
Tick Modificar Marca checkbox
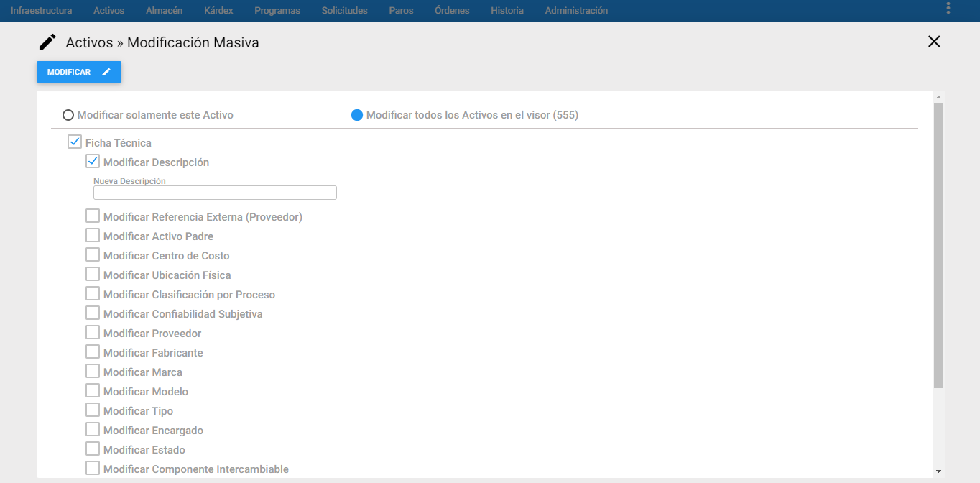[x=92, y=371]
